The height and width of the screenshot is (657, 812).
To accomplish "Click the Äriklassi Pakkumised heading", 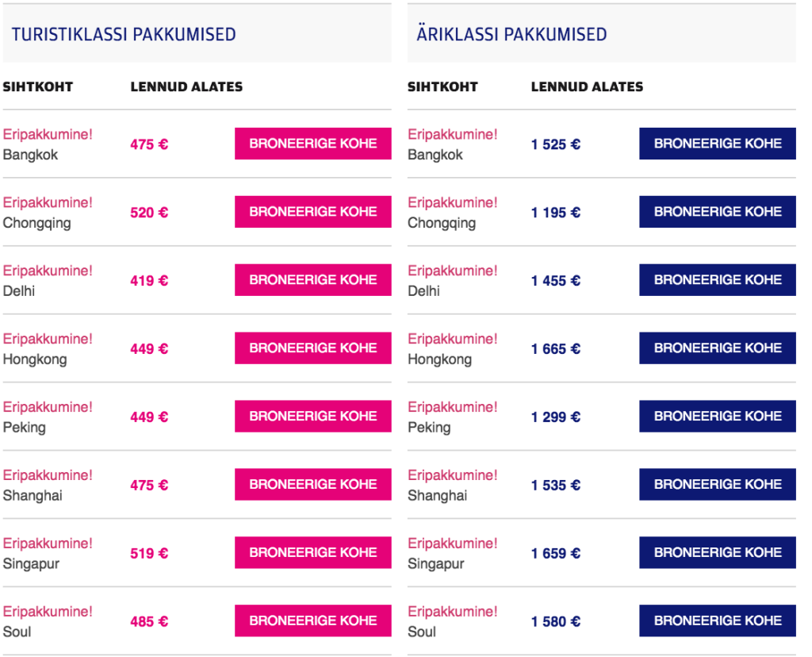I will [x=511, y=34].
